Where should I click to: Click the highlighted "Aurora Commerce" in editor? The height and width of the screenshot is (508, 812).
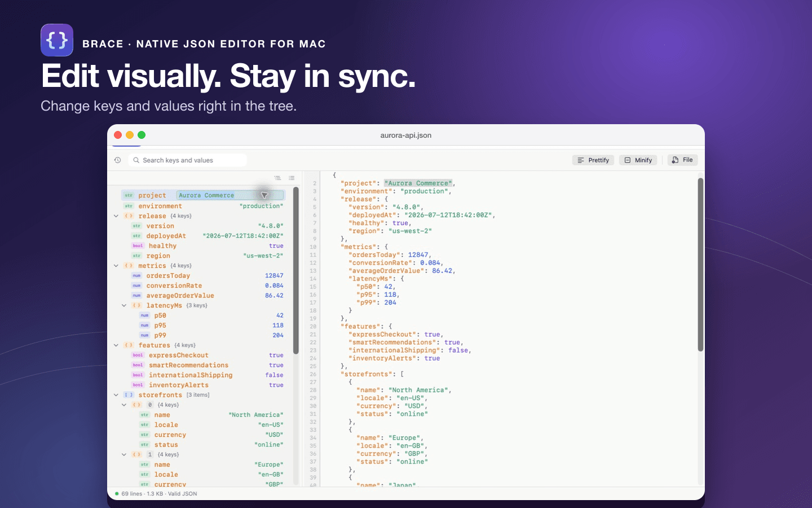click(x=418, y=183)
